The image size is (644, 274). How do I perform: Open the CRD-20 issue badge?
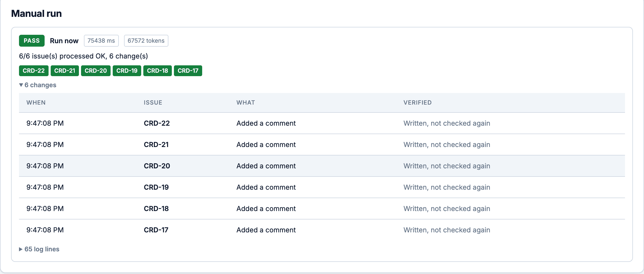coord(96,71)
